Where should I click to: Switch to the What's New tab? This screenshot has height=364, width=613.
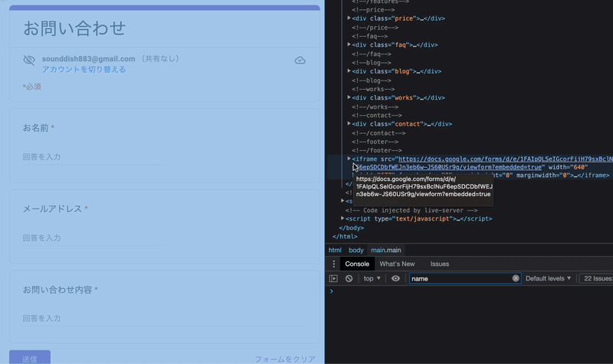point(397,264)
